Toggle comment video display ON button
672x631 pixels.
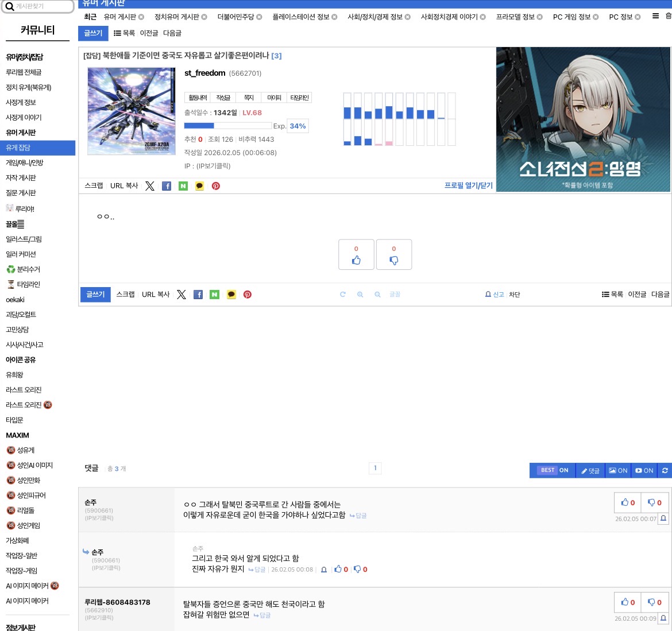point(644,470)
